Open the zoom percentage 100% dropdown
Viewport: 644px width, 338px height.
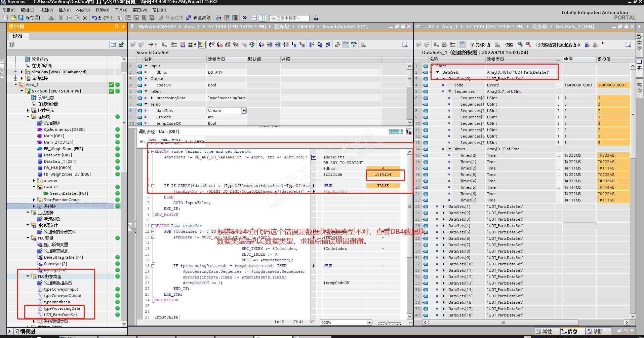pyautogui.click(x=369, y=322)
